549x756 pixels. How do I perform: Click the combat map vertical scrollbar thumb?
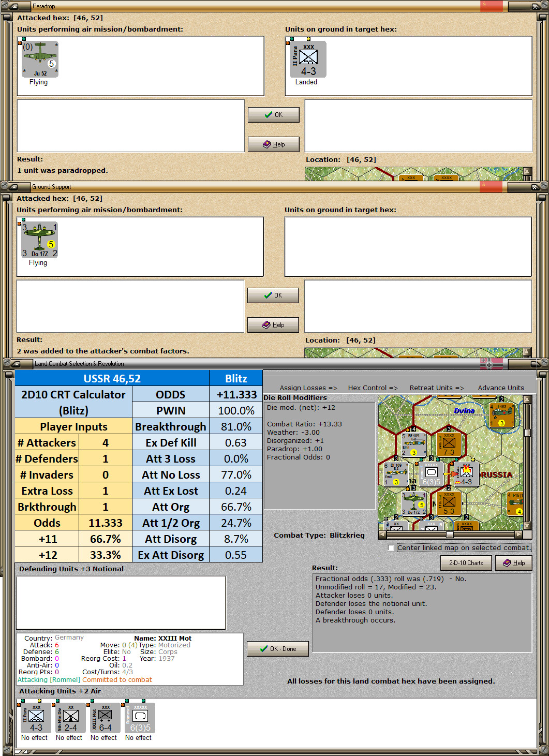pos(527,433)
